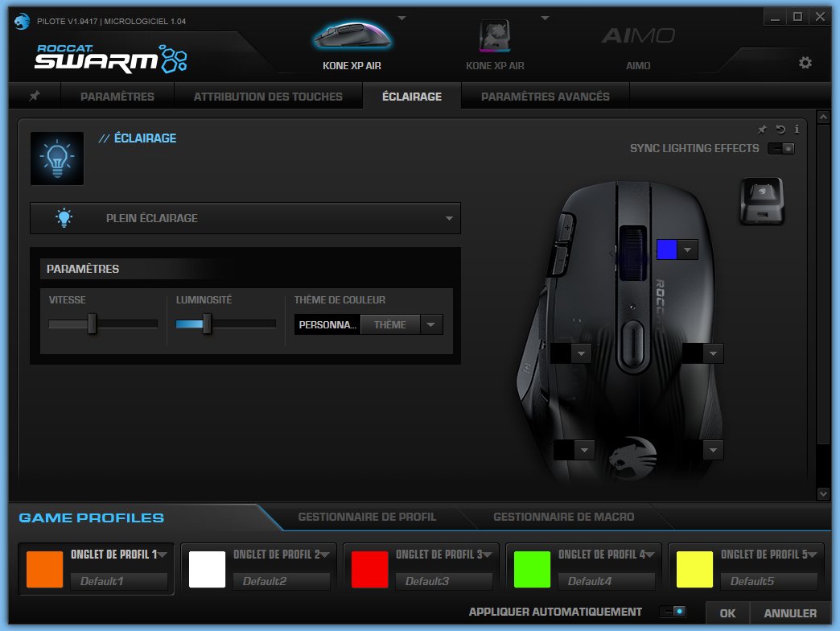This screenshot has height=631, width=840.
Task: Select the Thème color option
Action: [390, 324]
